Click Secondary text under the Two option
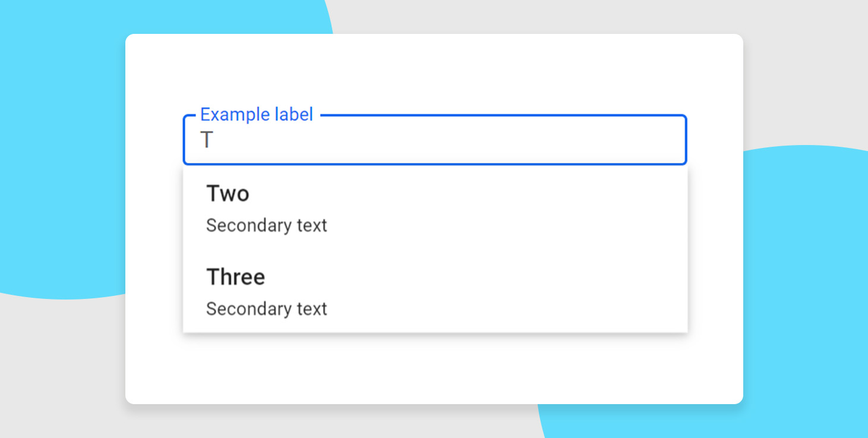The image size is (868, 438). coord(266,226)
